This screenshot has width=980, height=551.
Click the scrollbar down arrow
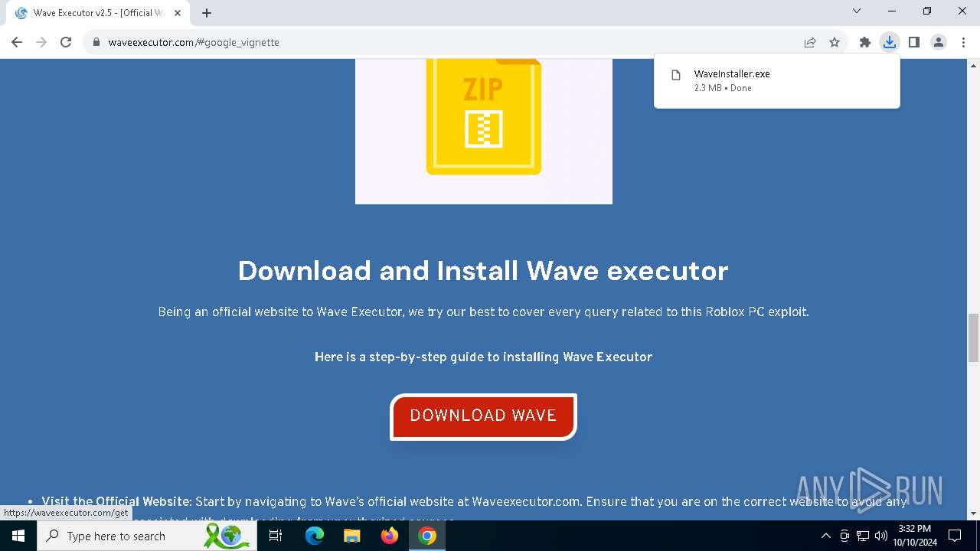[x=973, y=514]
